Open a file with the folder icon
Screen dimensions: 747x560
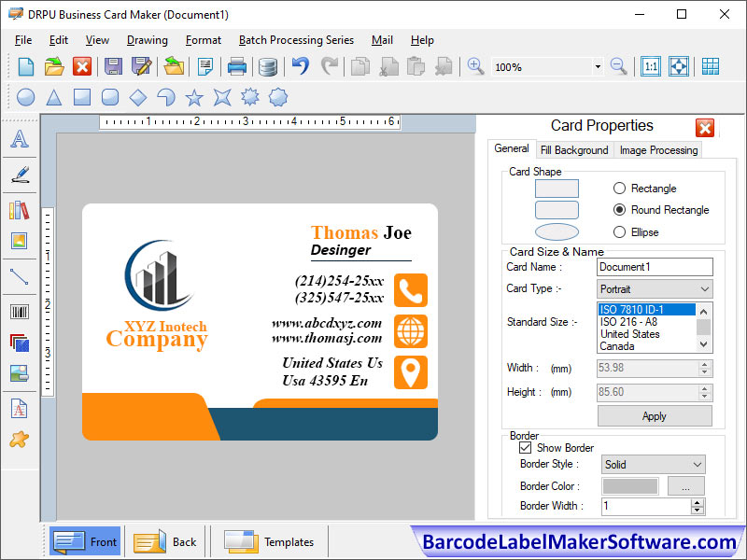pyautogui.click(x=54, y=66)
